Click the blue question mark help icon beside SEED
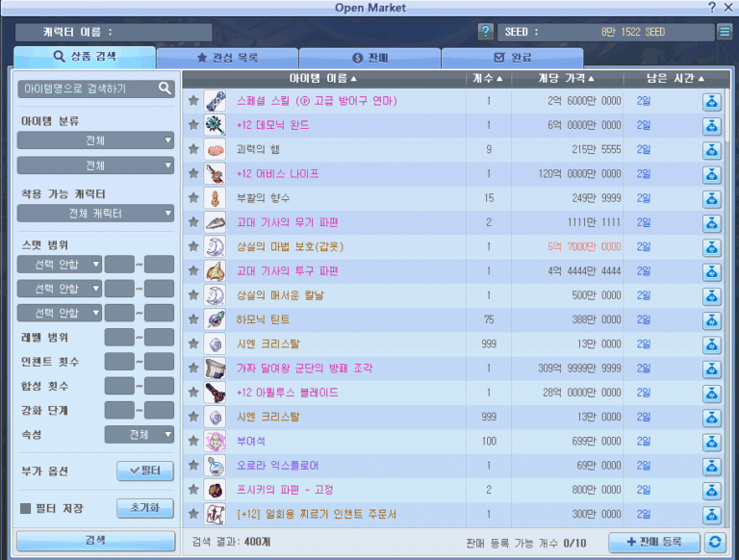Viewport: 739px width, 560px height. [x=486, y=32]
